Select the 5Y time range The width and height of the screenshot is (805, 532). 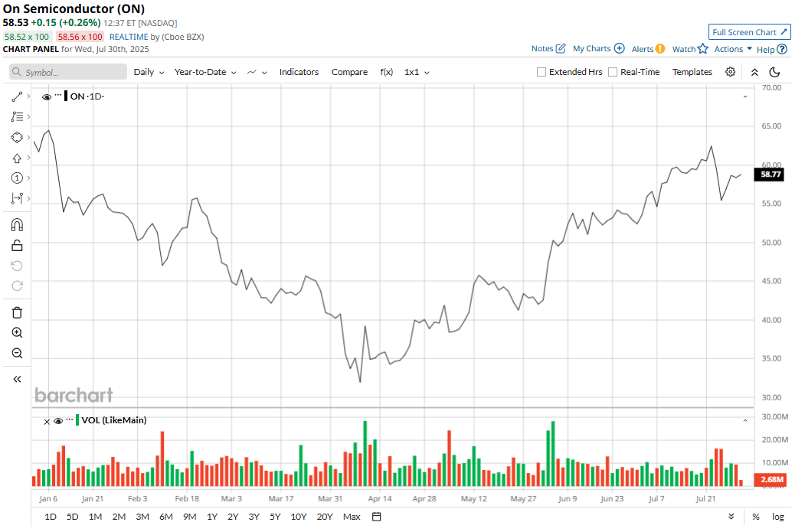275,517
